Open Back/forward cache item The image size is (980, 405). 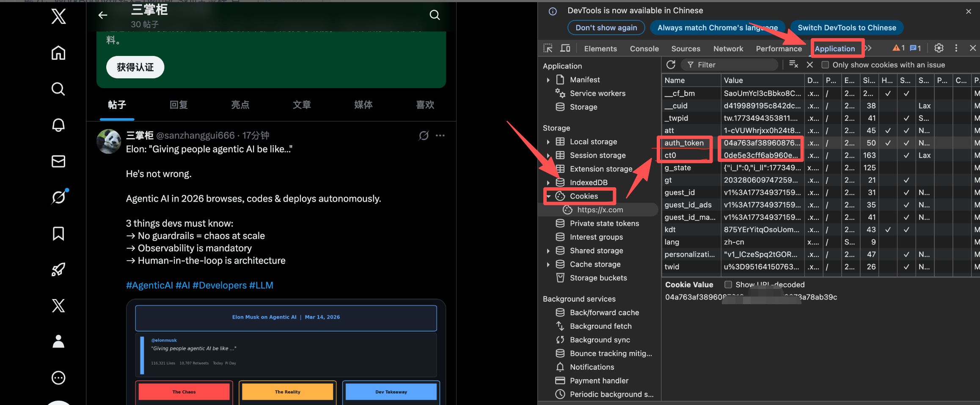click(604, 313)
